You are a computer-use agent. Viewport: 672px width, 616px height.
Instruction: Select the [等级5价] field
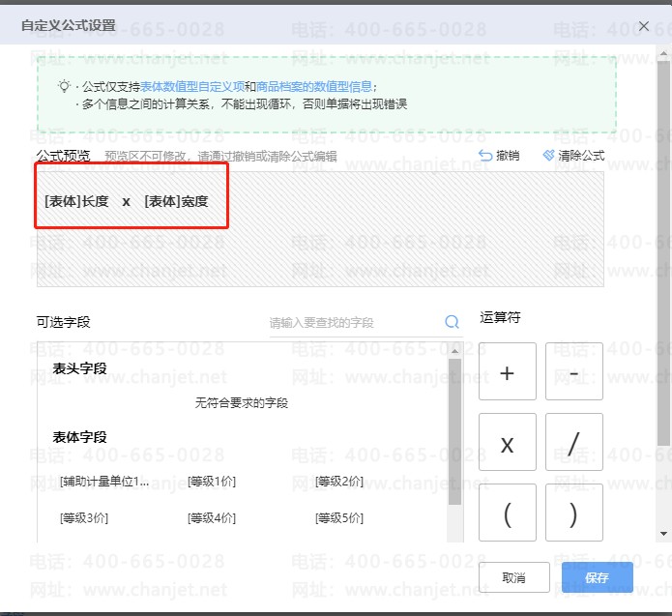tap(339, 518)
